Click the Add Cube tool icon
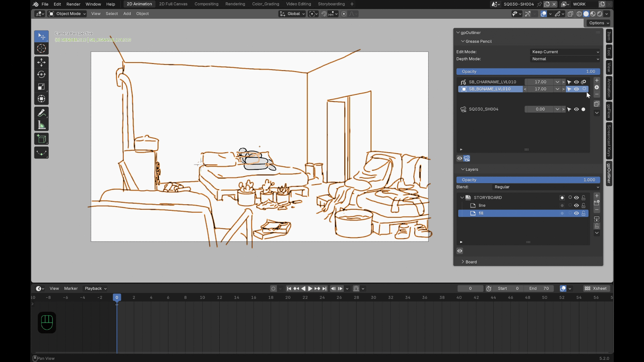This screenshot has height=362, width=644. tap(41, 139)
